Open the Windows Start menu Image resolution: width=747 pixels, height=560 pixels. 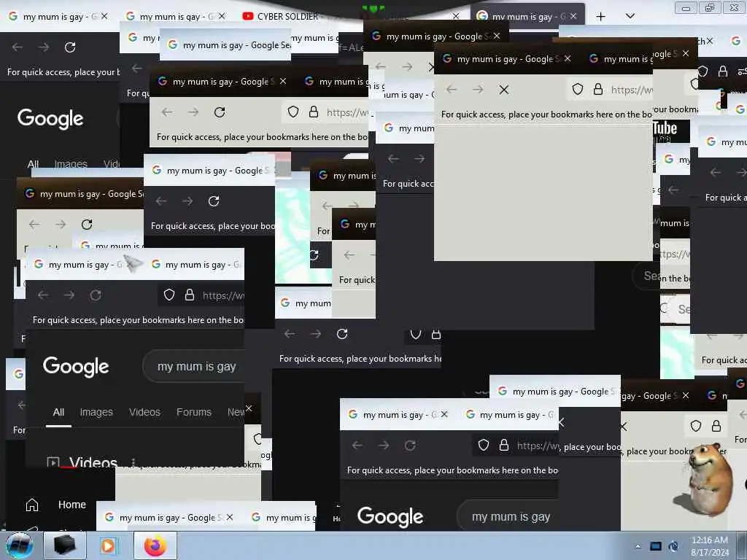(20, 545)
